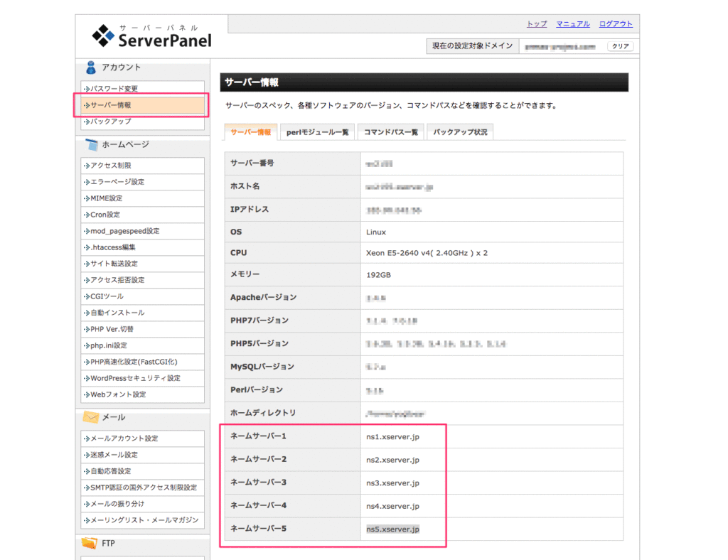
Task: Click the Apacheバージョン row label
Action: pyautogui.click(x=263, y=297)
